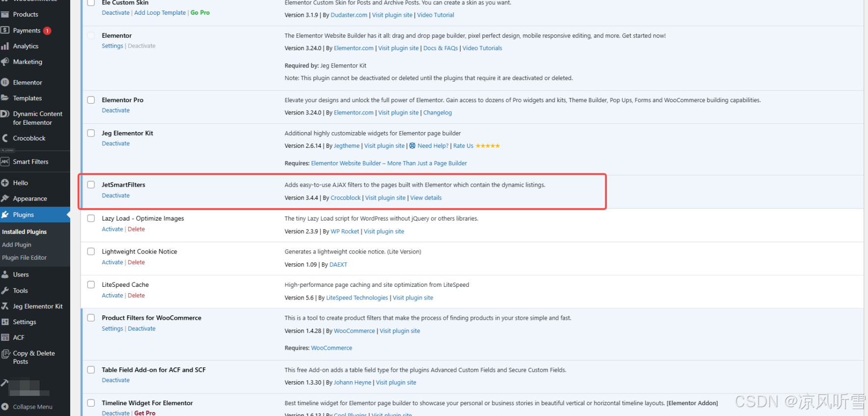Click the Settings sidebar icon

(5, 322)
